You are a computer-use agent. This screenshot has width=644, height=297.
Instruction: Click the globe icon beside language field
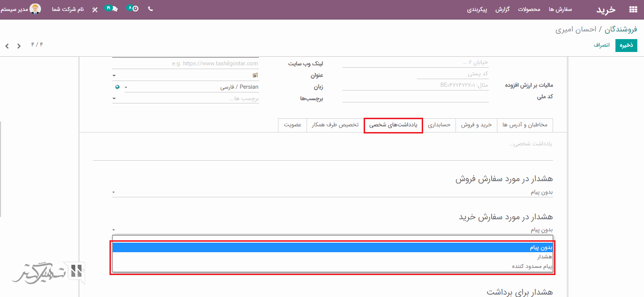pos(118,87)
